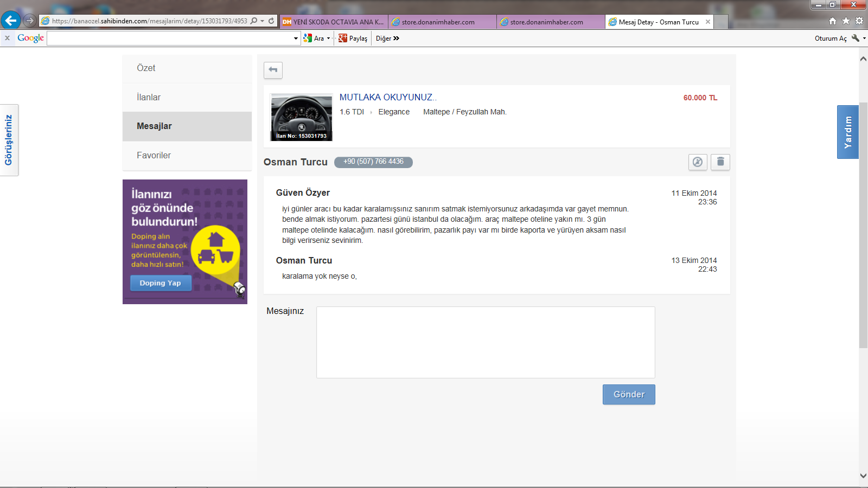868x488 pixels.
Task: Close the Google toolbar with the X
Action: (7, 38)
